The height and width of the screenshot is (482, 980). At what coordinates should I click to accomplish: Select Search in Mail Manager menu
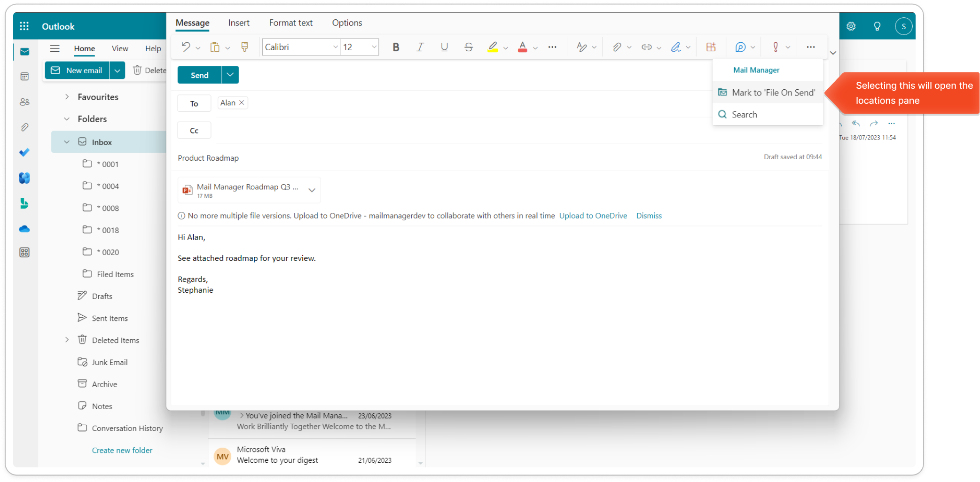pyautogui.click(x=768, y=115)
